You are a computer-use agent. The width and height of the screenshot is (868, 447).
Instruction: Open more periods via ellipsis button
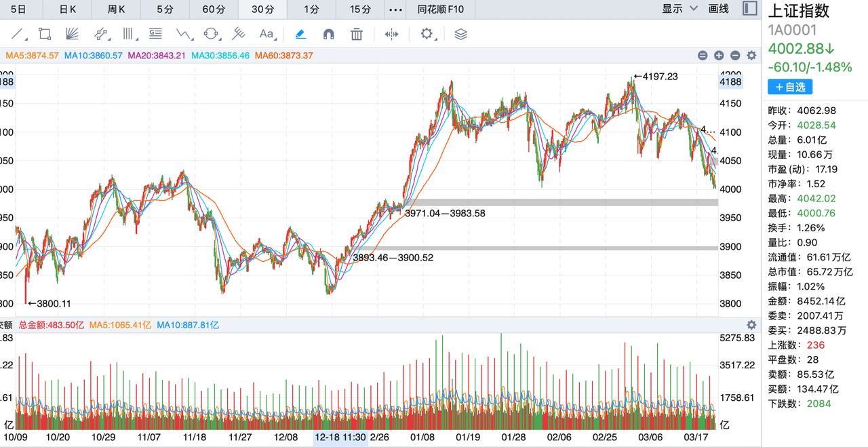(395, 9)
